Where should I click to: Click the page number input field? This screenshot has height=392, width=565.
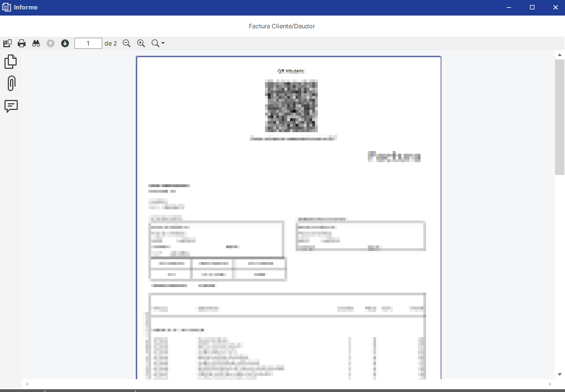pos(88,43)
